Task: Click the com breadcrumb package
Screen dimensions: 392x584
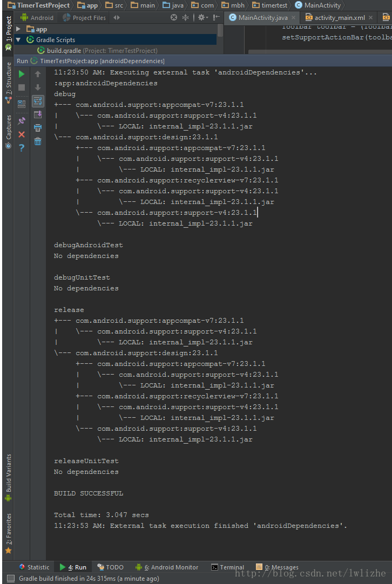Action: pyautogui.click(x=202, y=5)
